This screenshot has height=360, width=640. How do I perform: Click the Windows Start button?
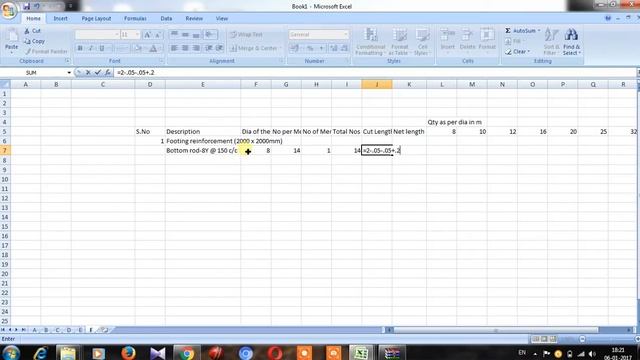[11, 353]
